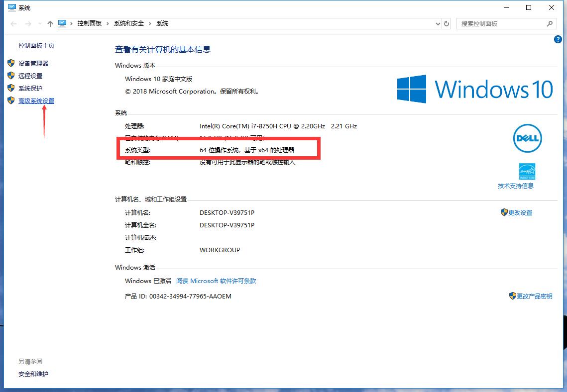Image resolution: width=567 pixels, height=392 pixels.
Task: Click 更改设置 change settings link
Action: (x=520, y=213)
